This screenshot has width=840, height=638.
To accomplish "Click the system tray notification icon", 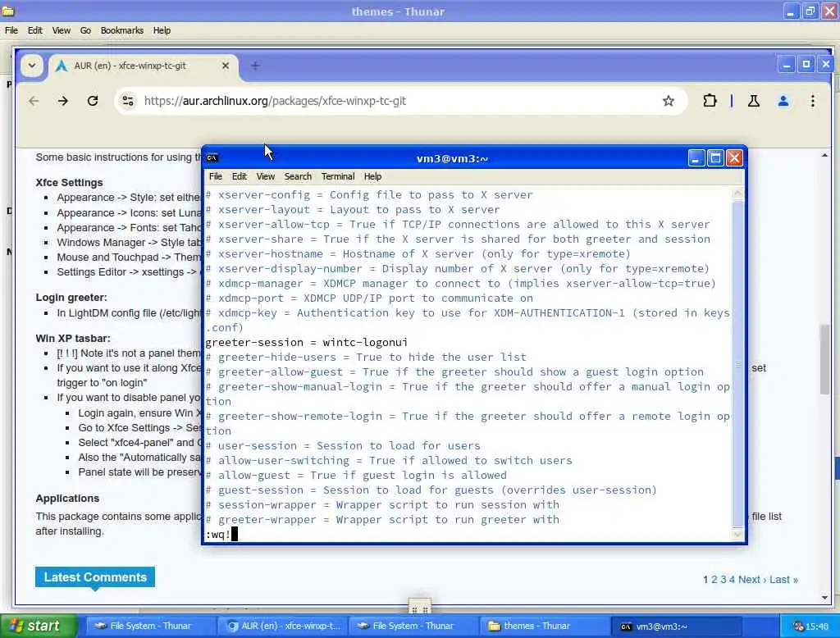I will (x=797, y=627).
